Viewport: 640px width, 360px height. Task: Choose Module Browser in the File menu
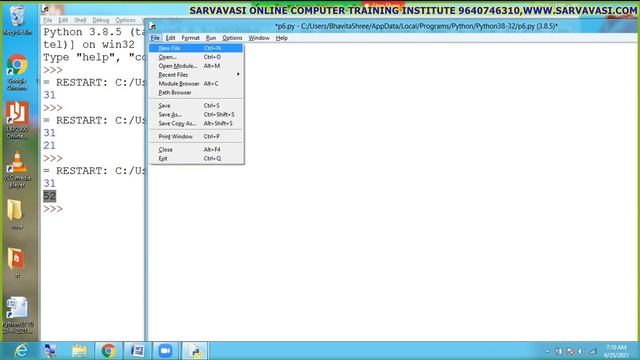point(196,84)
